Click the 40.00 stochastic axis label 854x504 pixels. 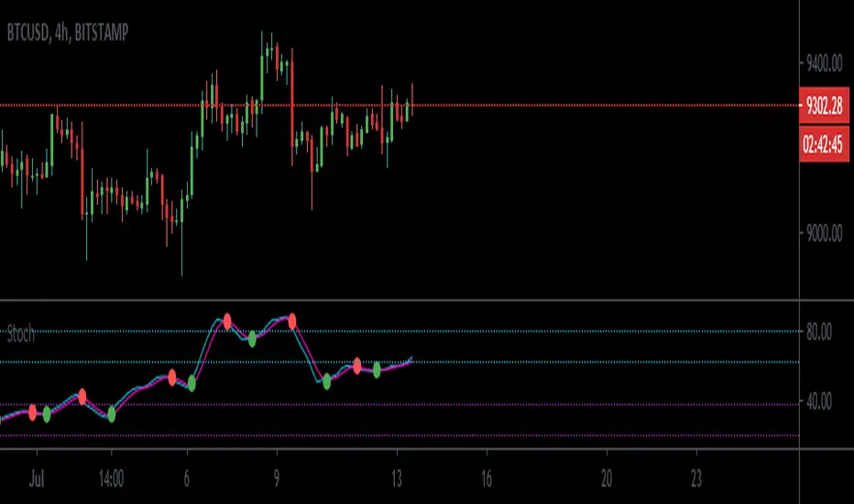click(x=819, y=402)
